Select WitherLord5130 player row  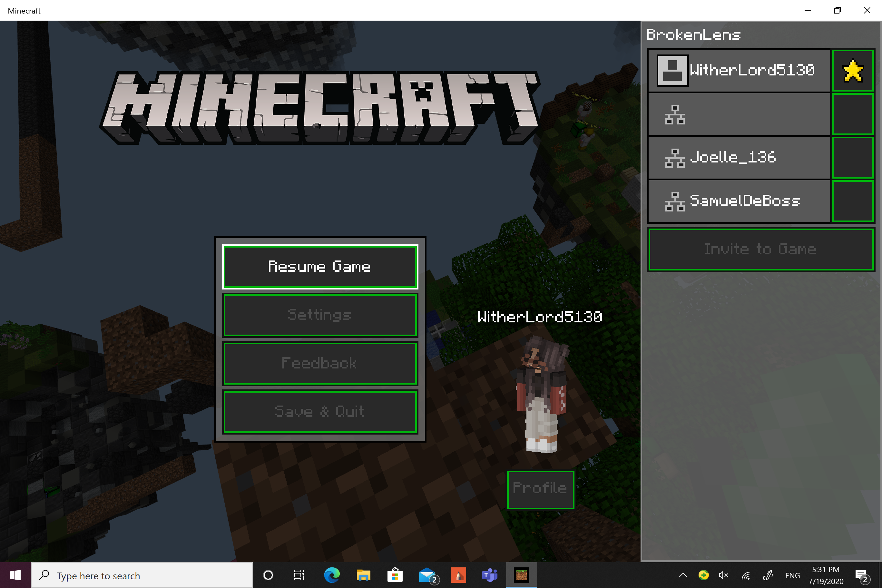739,70
